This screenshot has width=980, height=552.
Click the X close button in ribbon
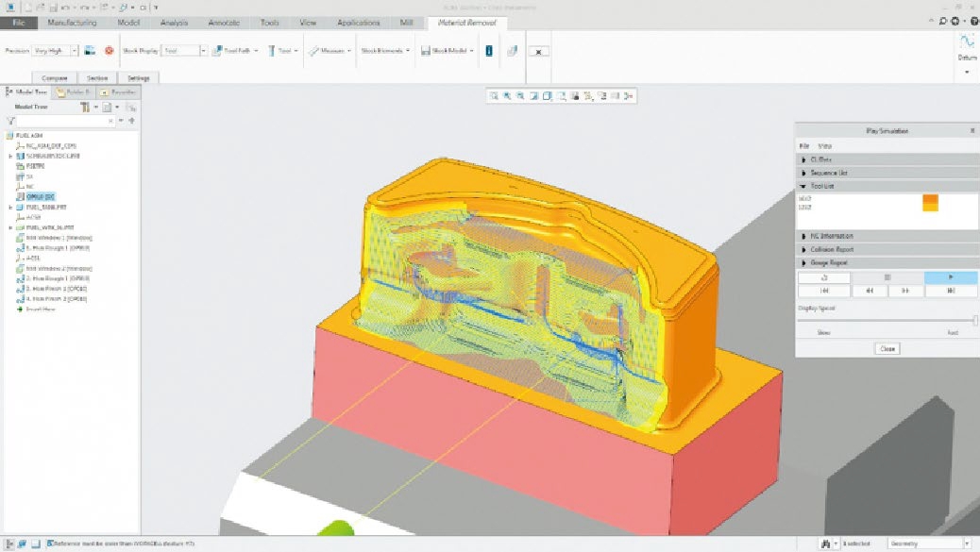(x=538, y=52)
